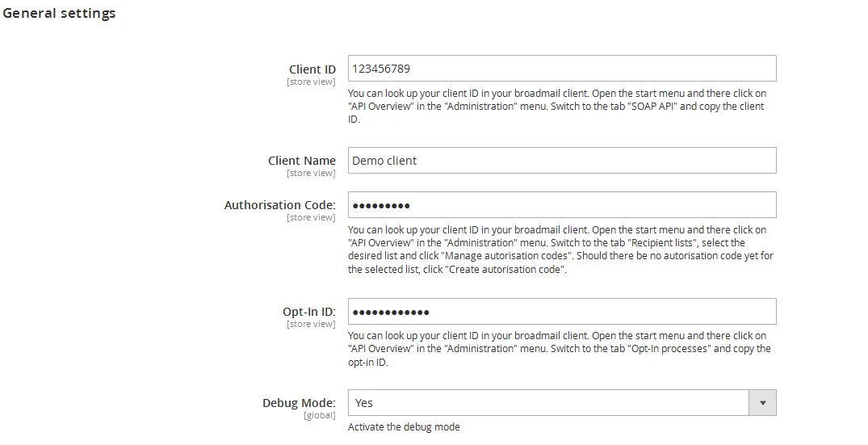The image size is (868, 445).
Task: Click the 'Client Name' label
Action: (302, 161)
